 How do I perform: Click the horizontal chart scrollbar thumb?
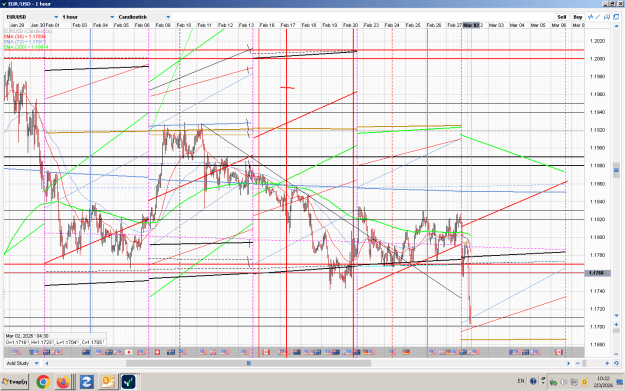(248, 363)
